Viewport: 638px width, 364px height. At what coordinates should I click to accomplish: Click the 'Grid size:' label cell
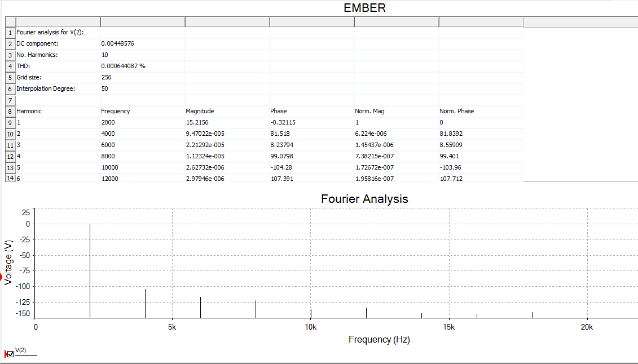(58, 77)
